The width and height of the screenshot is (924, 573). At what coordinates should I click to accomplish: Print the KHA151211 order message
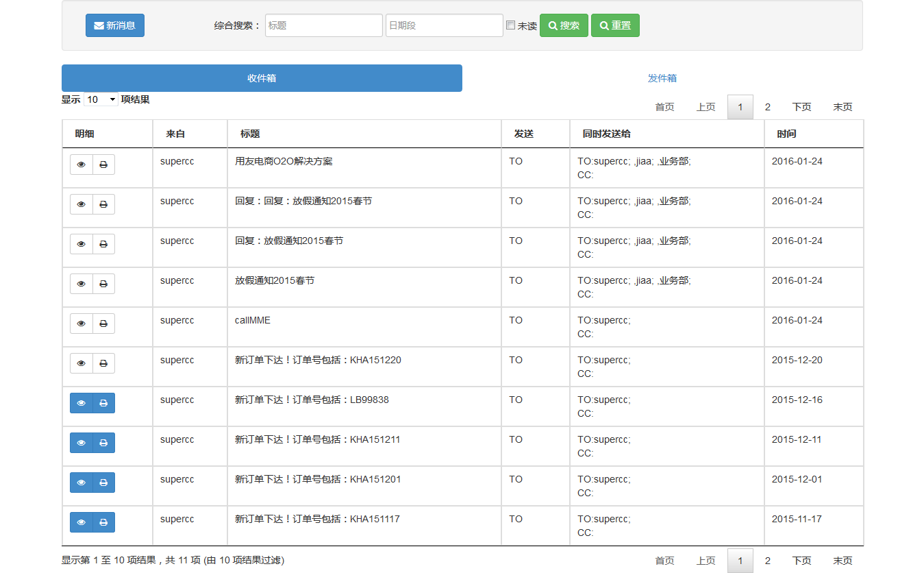[x=103, y=443]
